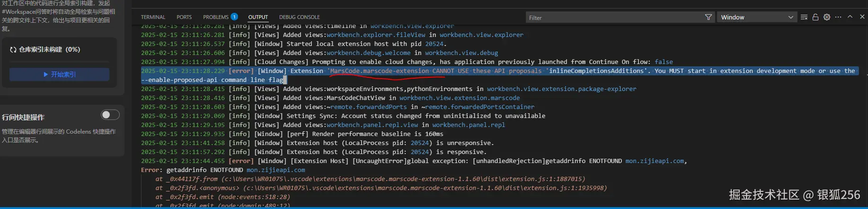Maximize the panel with the chevron-up icon
The height and width of the screenshot is (209, 868).
coord(850,17)
